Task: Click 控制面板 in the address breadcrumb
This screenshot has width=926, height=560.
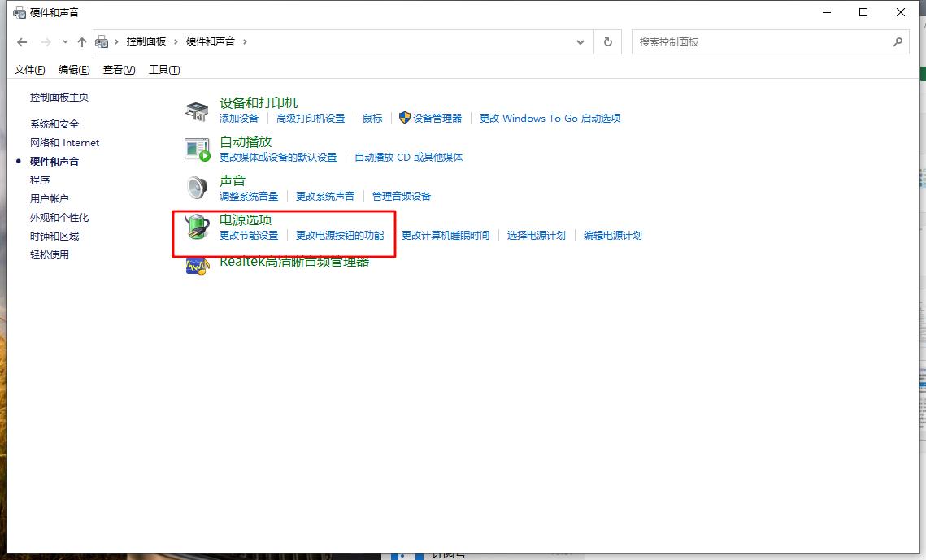Action: tap(146, 41)
